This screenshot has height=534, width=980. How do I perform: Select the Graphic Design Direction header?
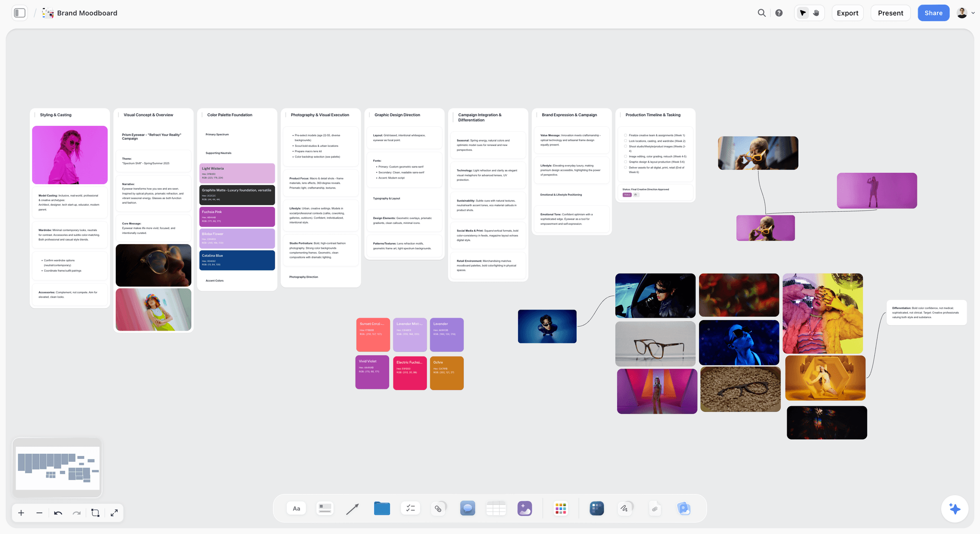397,115
